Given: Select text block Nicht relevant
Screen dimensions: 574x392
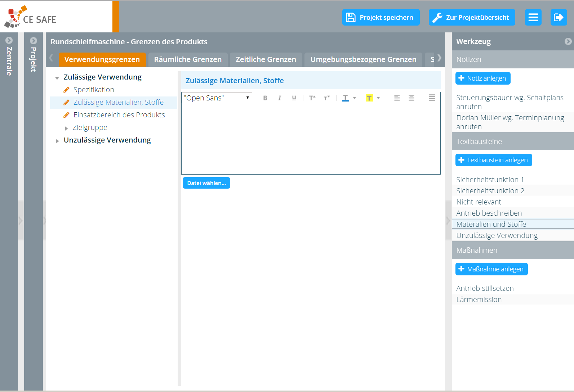Looking at the screenshot, I should [513, 202].
